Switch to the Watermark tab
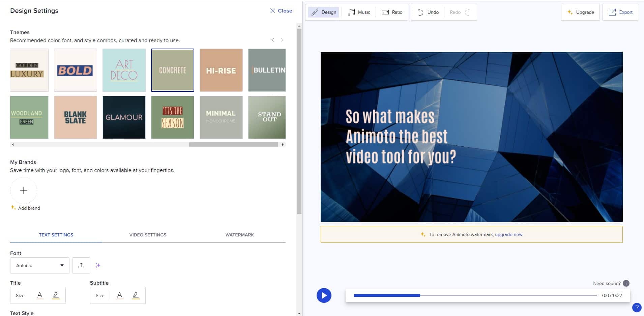 point(240,235)
